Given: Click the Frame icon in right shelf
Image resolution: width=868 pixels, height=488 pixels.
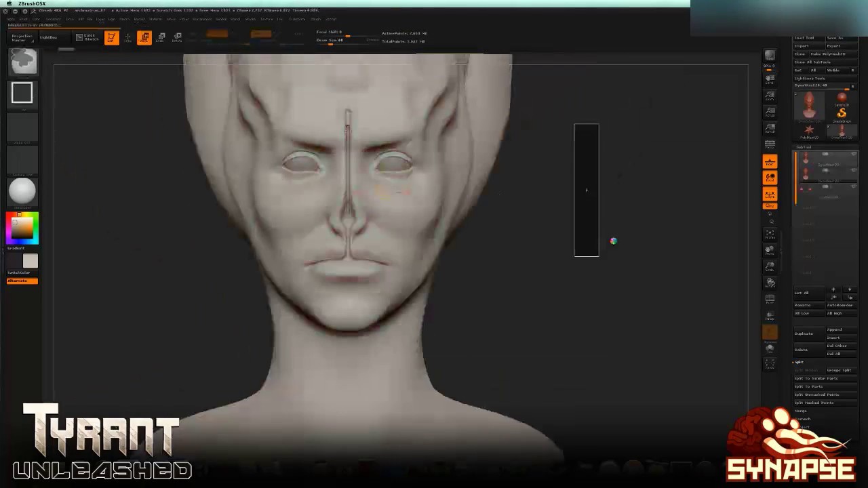Looking at the screenshot, I should coord(770,235).
